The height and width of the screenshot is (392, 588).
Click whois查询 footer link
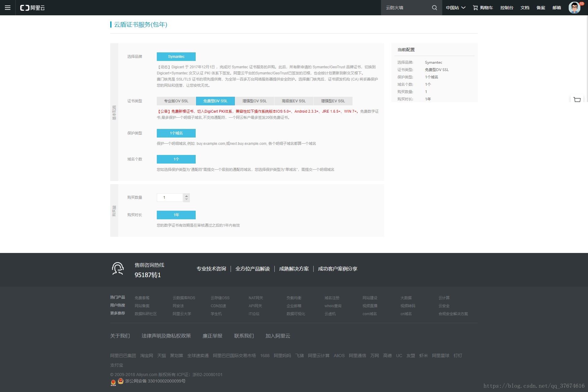pos(333,306)
